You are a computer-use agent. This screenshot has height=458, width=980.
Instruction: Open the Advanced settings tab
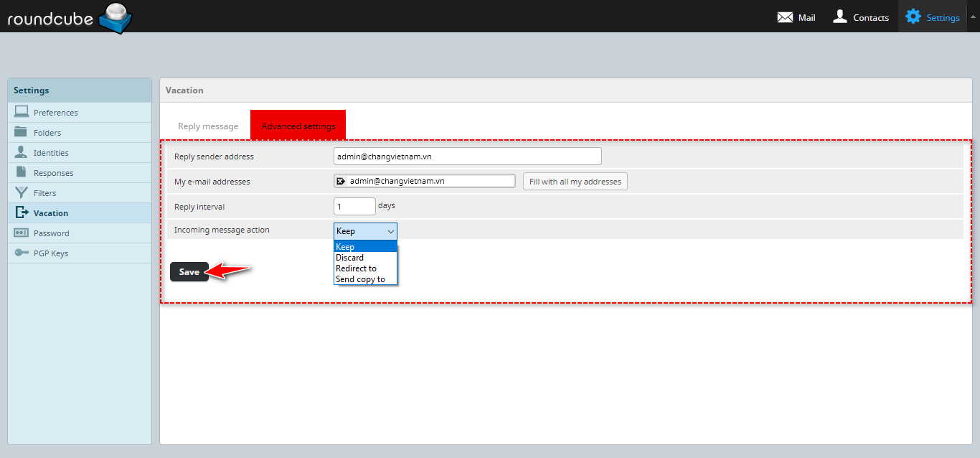tap(298, 126)
